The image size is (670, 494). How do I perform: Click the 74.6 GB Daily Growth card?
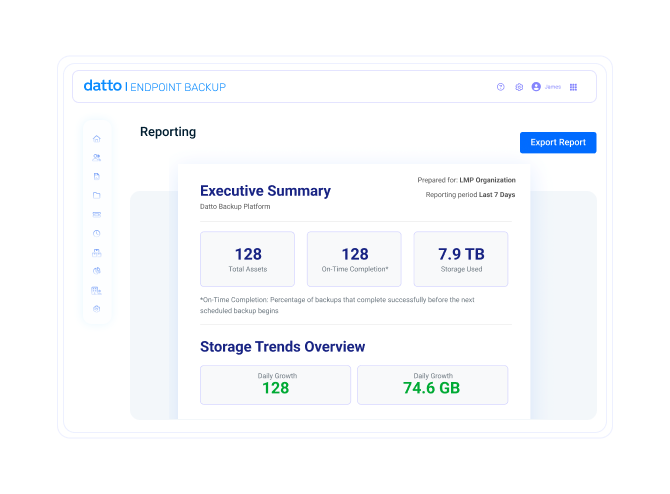tap(432, 384)
